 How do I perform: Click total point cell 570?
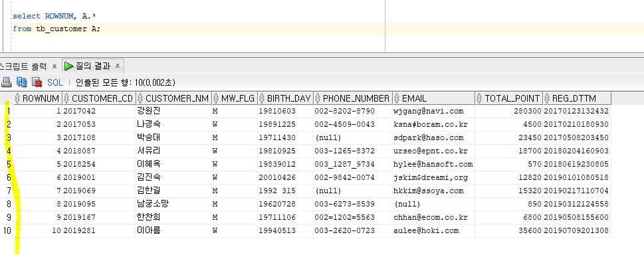pos(509,164)
